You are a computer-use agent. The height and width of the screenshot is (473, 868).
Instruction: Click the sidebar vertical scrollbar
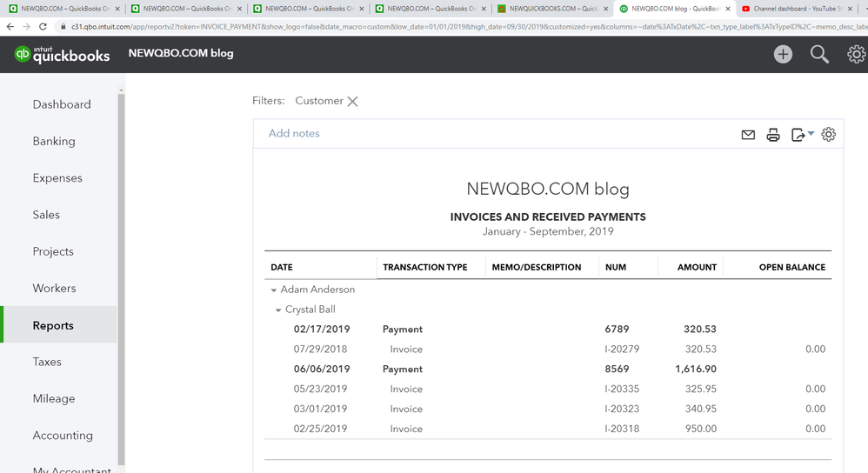pyautogui.click(x=121, y=279)
